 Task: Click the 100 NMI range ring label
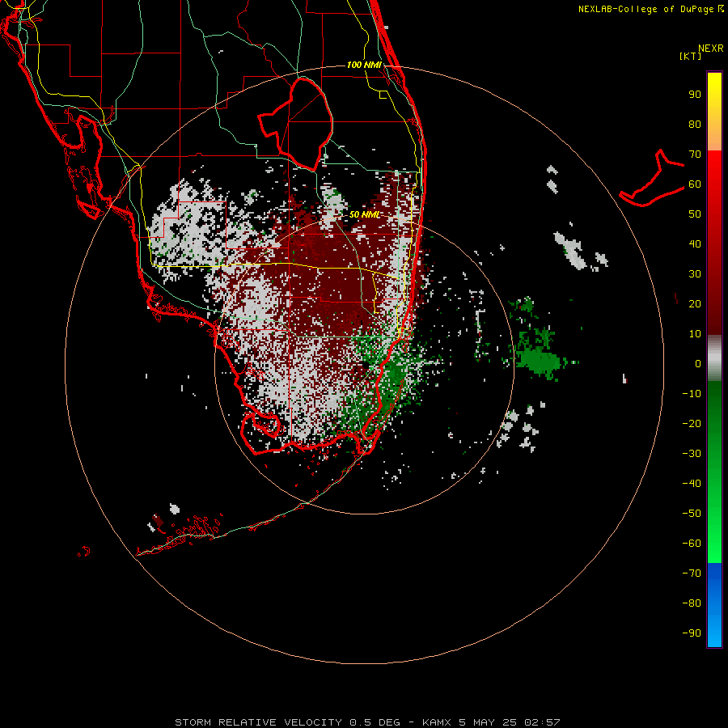364,65
